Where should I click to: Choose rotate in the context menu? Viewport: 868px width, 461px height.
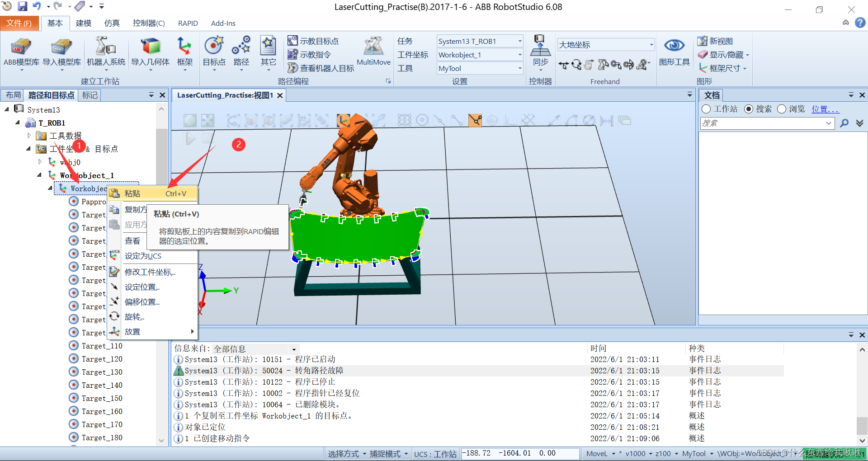pyautogui.click(x=153, y=317)
